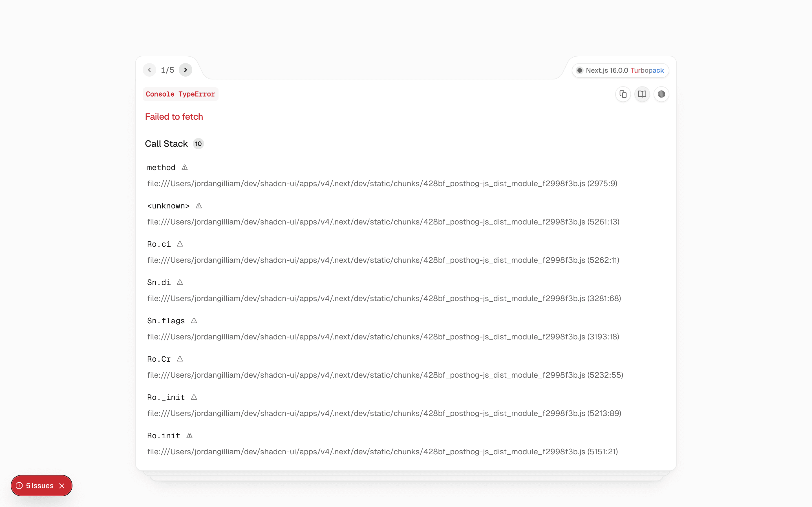The height and width of the screenshot is (507, 812).
Task: Dismiss the Issues badge with its X
Action: click(x=62, y=486)
